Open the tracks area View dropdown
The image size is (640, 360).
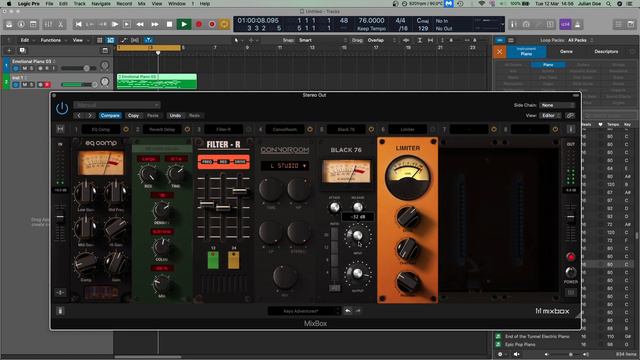[80, 40]
